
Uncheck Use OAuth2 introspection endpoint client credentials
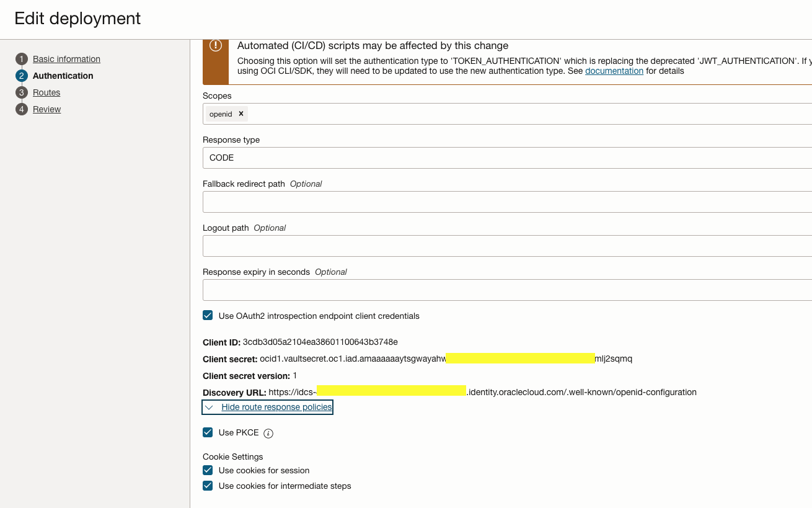tap(208, 316)
